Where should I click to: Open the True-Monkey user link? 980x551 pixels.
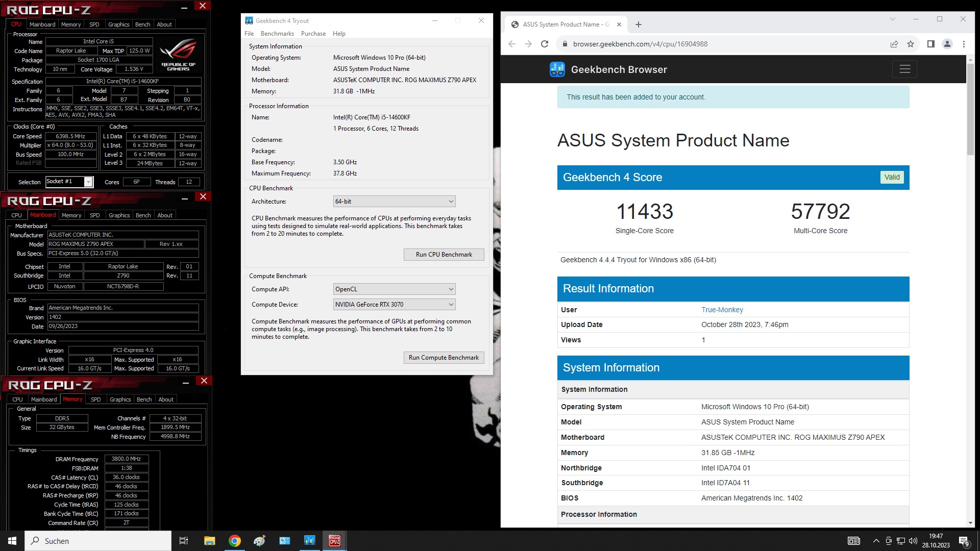point(722,310)
